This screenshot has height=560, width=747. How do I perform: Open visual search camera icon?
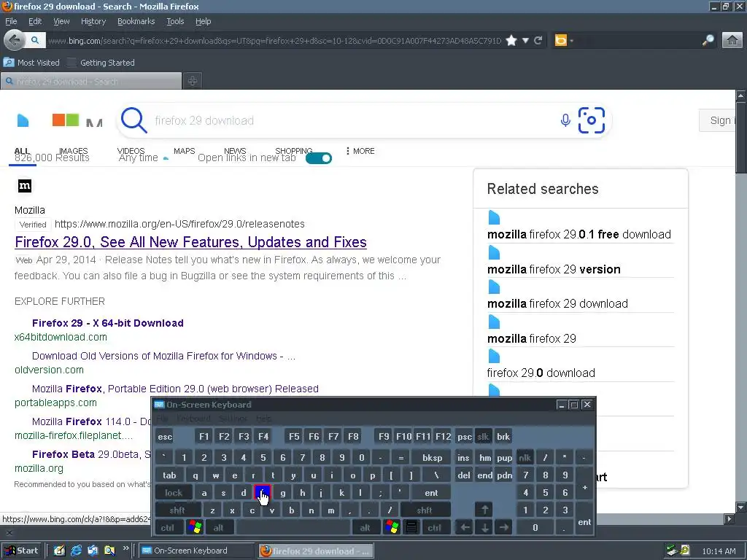pyautogui.click(x=591, y=120)
